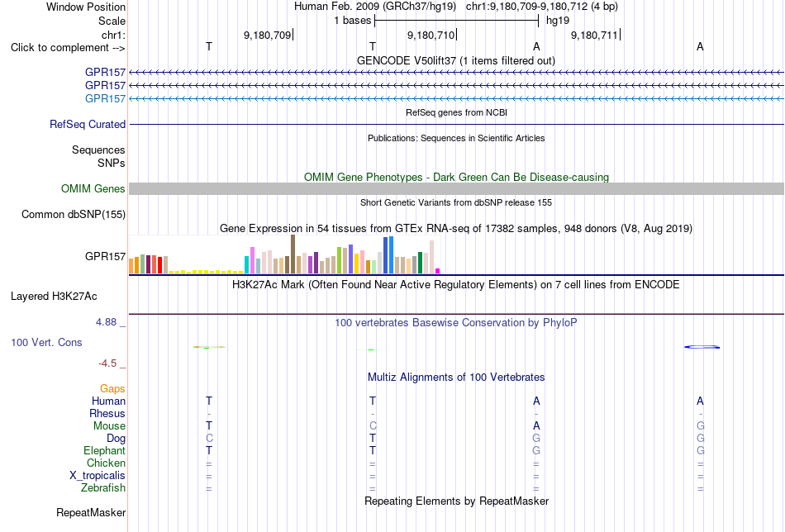Click the Mouse alignment row label

pos(109,426)
